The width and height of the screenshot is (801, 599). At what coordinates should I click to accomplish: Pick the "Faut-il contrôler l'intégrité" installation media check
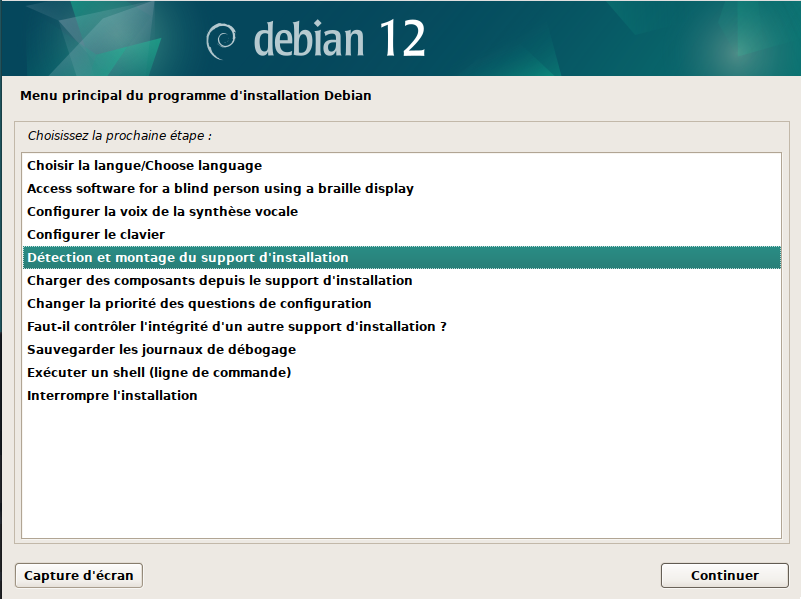pyautogui.click(x=402, y=326)
